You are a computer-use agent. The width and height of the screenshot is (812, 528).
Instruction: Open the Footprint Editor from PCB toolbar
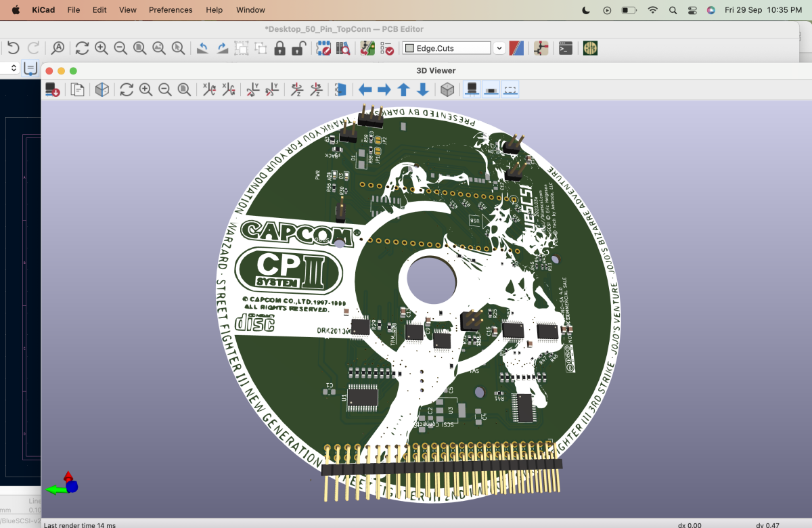[323, 48]
